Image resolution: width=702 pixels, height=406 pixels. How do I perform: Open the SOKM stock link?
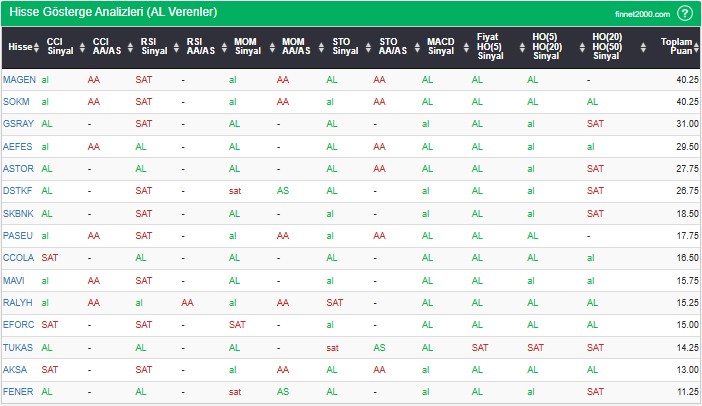[17, 101]
